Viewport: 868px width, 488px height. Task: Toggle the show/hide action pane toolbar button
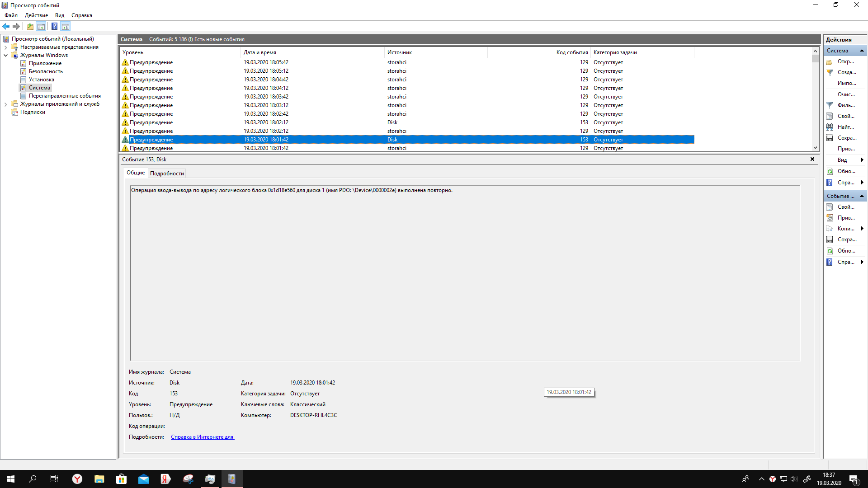(66, 26)
